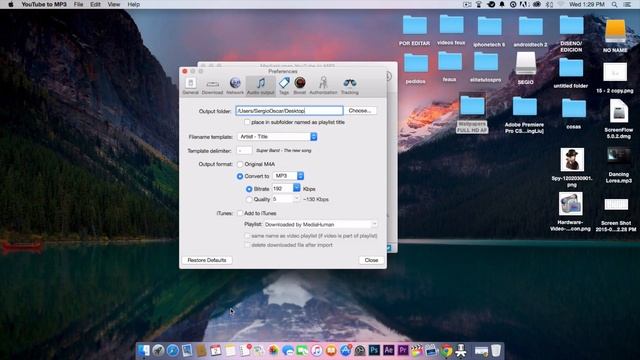Open Photos from the Dock
The height and width of the screenshot is (360, 640).
[273, 350]
